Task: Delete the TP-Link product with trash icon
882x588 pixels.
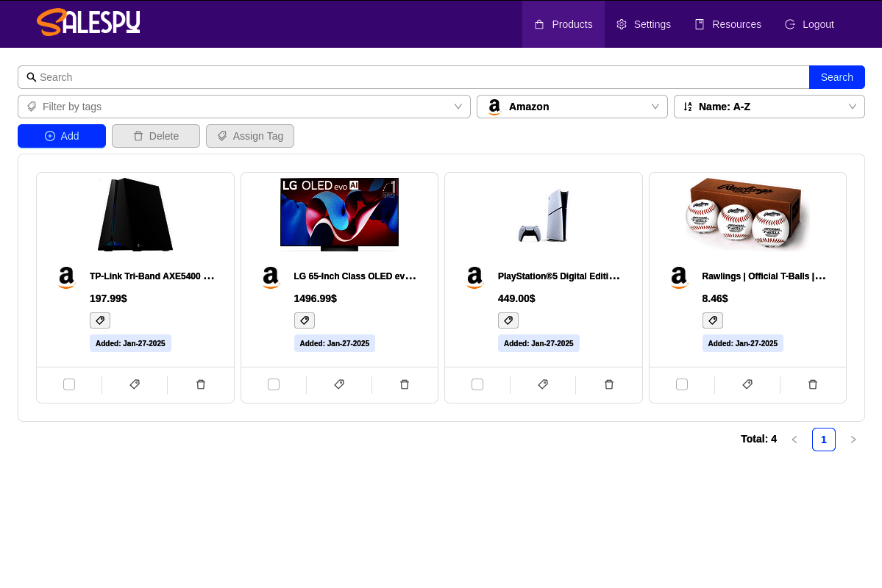Action: pos(201,384)
